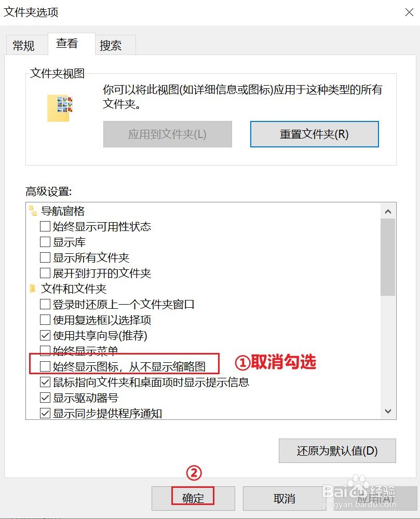The image size is (420, 519).
Task: Click 重置文件夹(R) button
Action: [x=315, y=134]
